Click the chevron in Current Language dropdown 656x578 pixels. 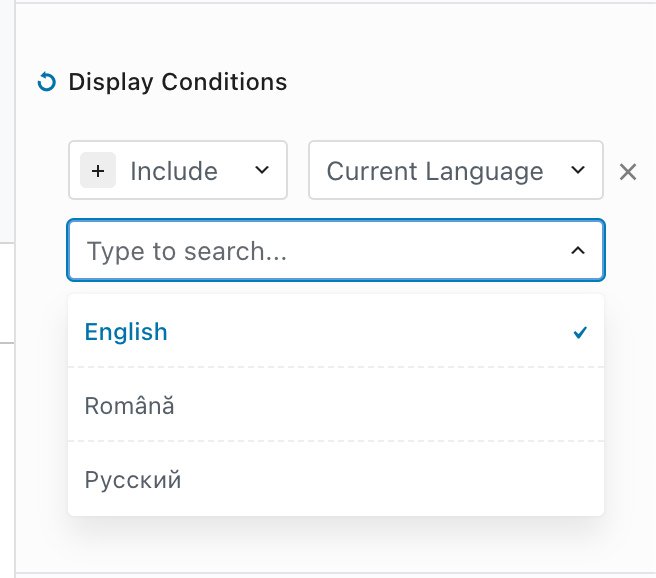[578, 170]
